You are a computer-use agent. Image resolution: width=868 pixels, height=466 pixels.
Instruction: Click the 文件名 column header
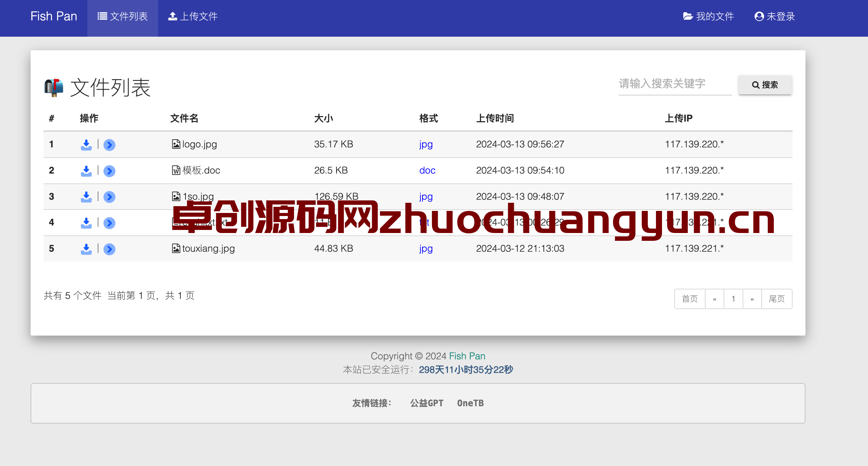184,118
